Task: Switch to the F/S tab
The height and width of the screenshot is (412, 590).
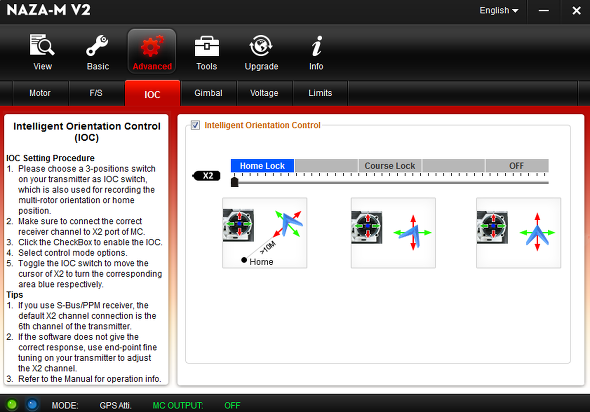Action: point(96,93)
